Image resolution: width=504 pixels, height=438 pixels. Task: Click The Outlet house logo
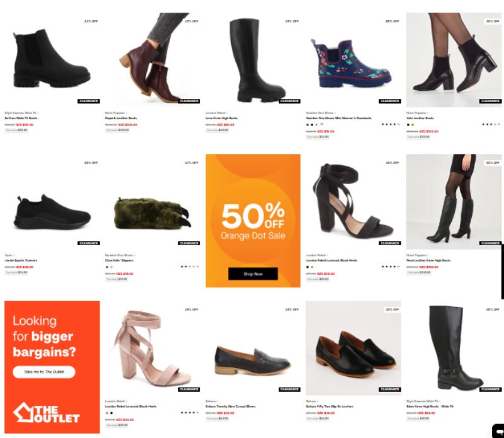click(46, 412)
